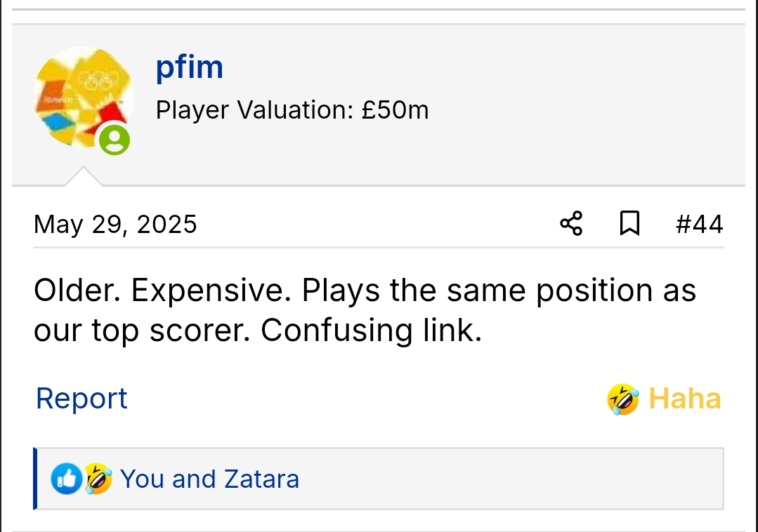This screenshot has height=532, width=758.
Task: Click the Player Valuation: £50m user title
Action: 292,110
